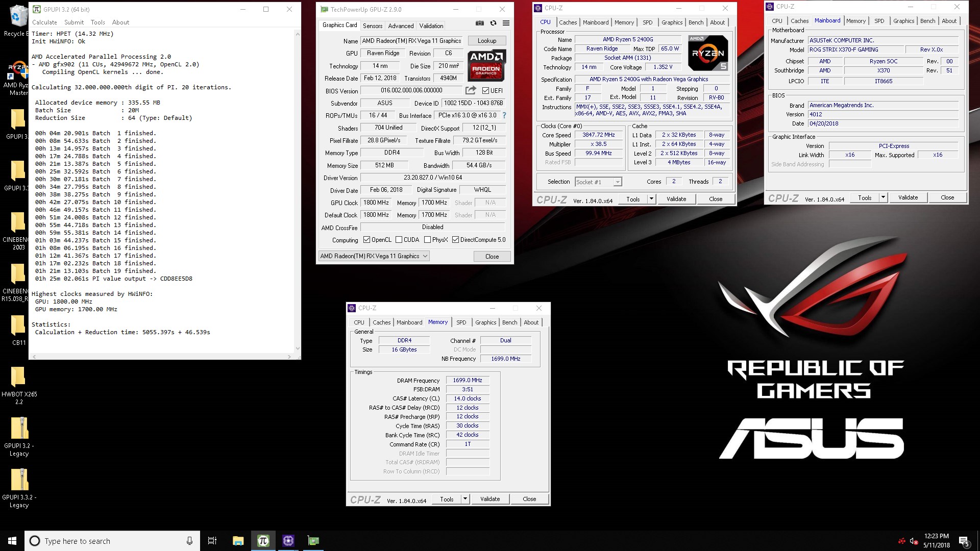980x551 pixels.
Task: Expand Tools arrow in CPU-Z CPU window
Action: coord(651,199)
